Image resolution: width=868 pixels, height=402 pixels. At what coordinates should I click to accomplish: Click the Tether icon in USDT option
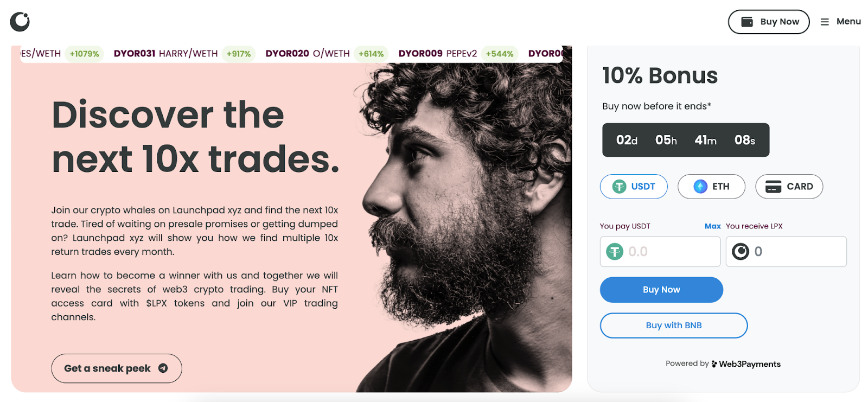(x=619, y=187)
